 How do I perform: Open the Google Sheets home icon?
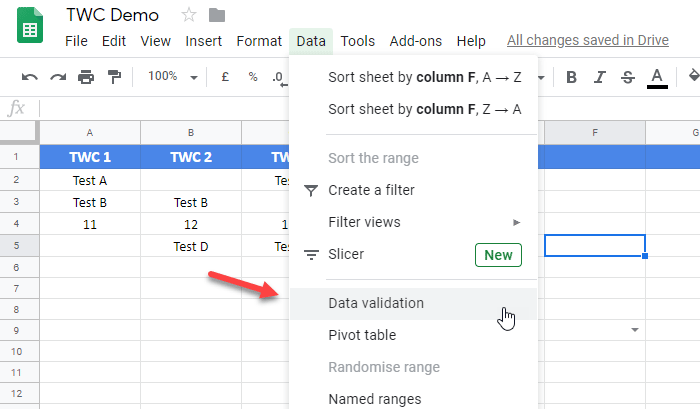(x=29, y=26)
